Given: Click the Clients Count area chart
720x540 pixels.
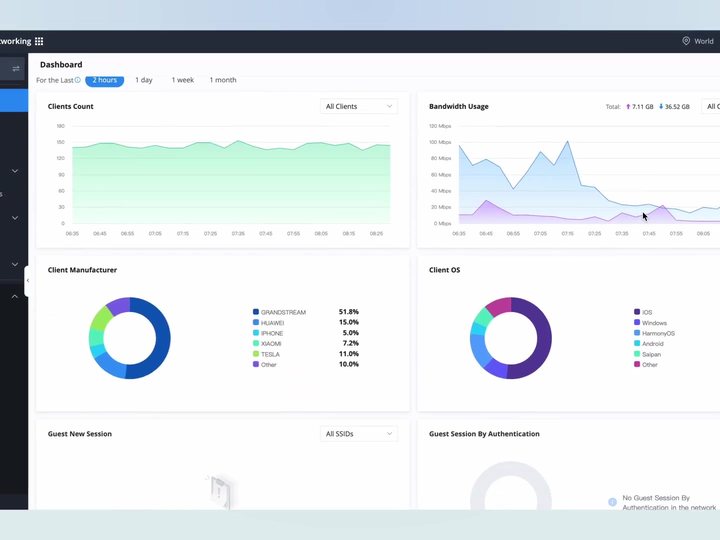Looking at the screenshot, I should click(231, 184).
